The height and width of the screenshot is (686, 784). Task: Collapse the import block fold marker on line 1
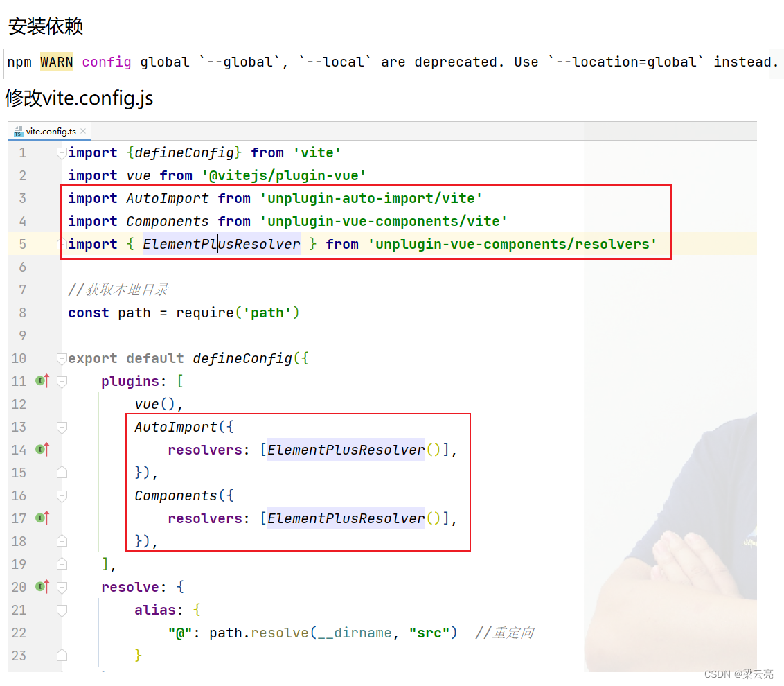point(62,152)
